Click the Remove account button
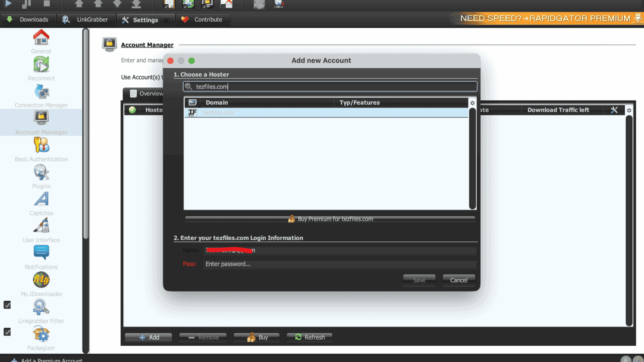This screenshot has height=362, width=644. 203,337
